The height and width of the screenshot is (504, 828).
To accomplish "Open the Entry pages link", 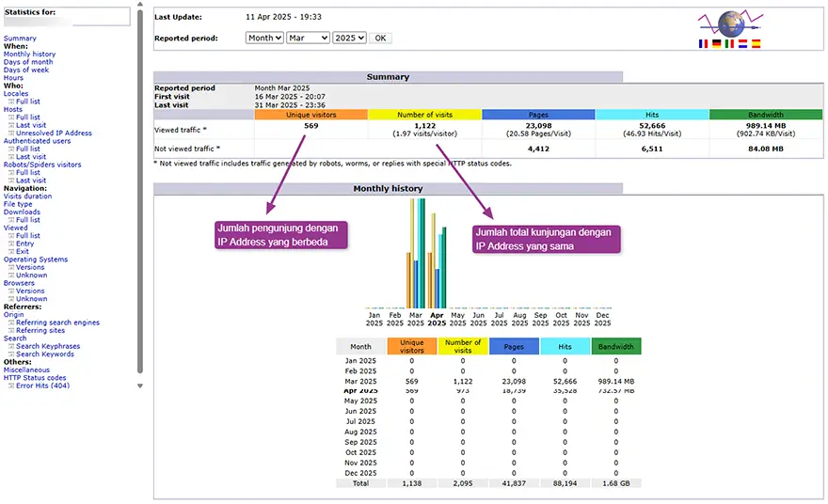I will (x=24, y=244).
